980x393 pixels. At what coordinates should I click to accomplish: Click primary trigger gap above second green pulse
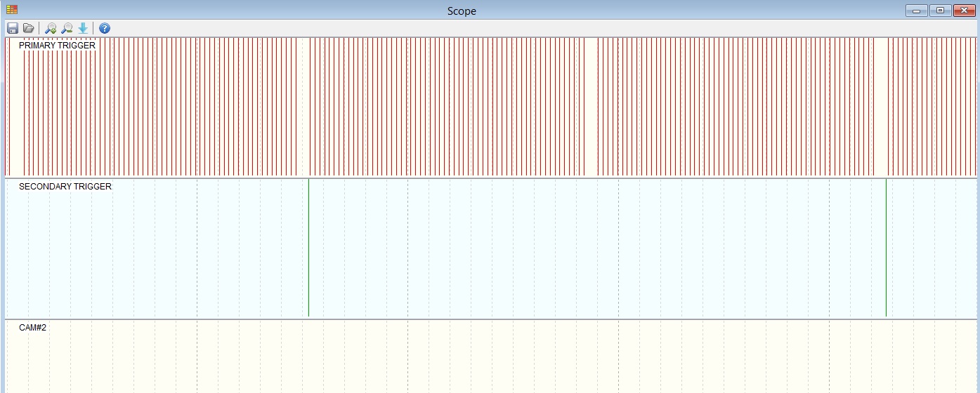tap(881, 105)
